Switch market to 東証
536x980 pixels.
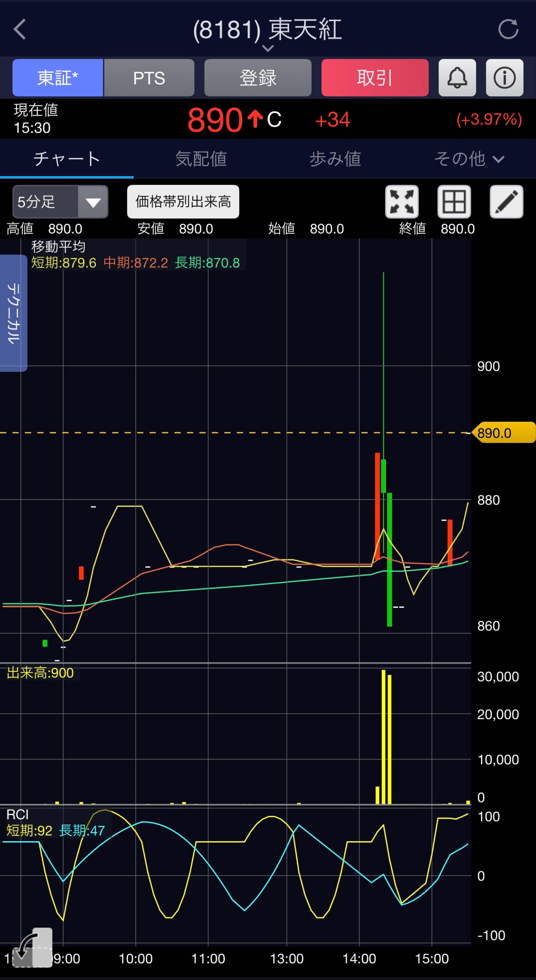57,78
